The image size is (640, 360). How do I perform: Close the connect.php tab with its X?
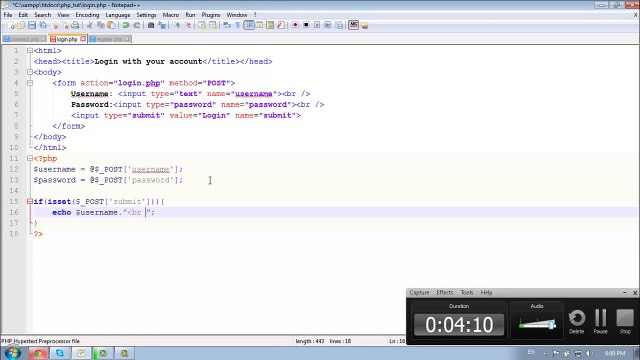(43, 39)
